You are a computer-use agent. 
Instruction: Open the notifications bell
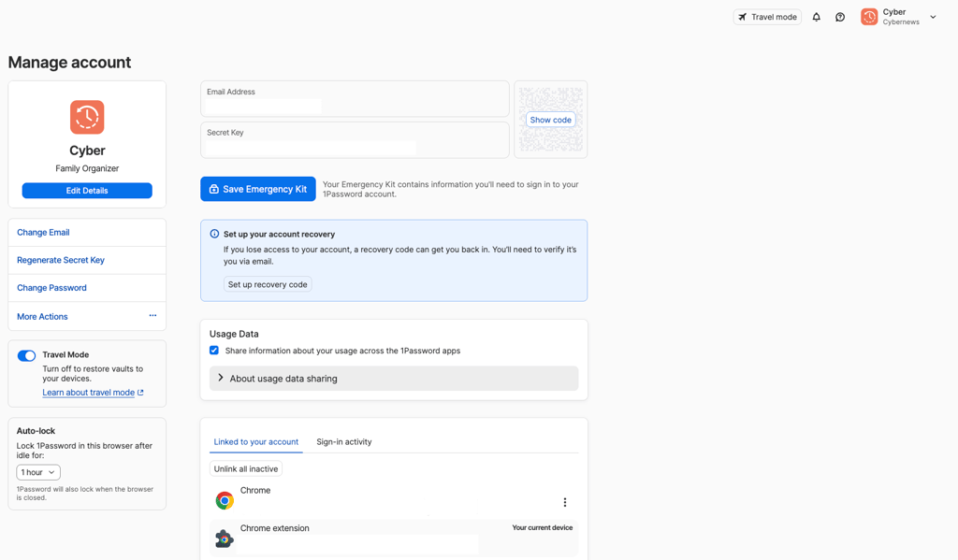[x=816, y=17]
